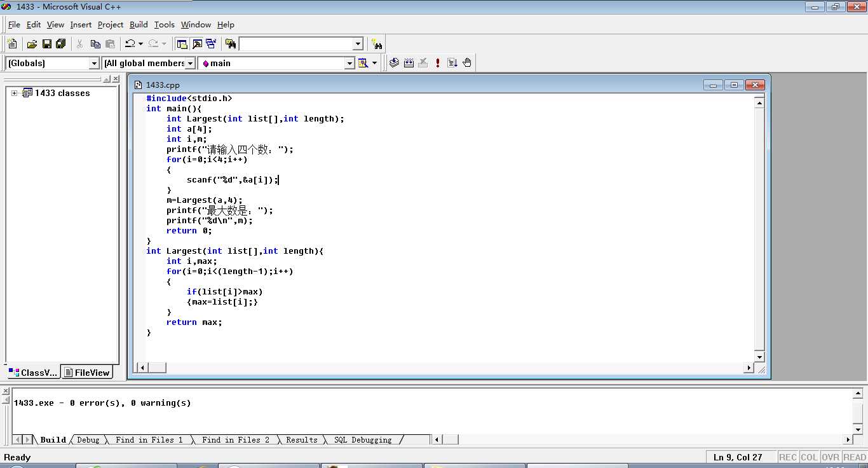Screen dimensions: 868x468
Task: Click inside the Find text field
Action: 295,44
